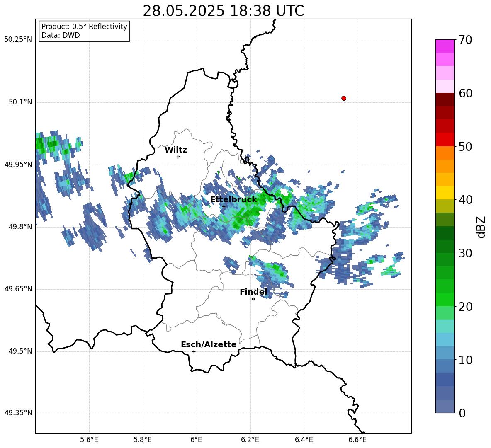This screenshot has height=448, width=491.
Task: Click the cross marker below Ettelbruck
Action: (x=224, y=206)
